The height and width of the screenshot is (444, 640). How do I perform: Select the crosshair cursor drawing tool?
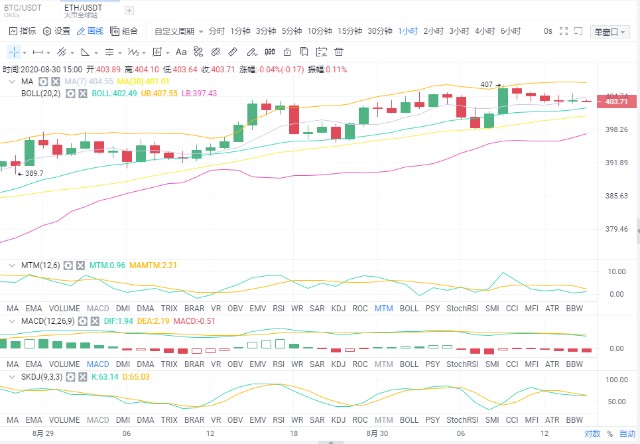click(x=14, y=50)
